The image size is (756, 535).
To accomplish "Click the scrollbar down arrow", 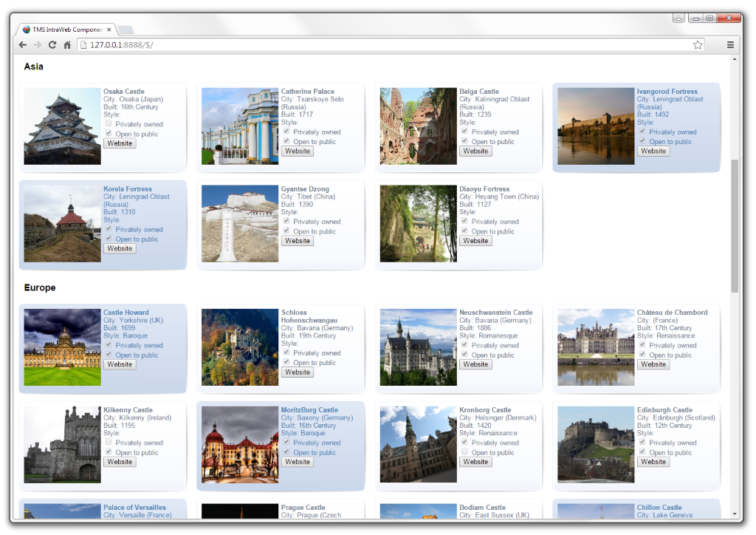I will click(x=735, y=514).
